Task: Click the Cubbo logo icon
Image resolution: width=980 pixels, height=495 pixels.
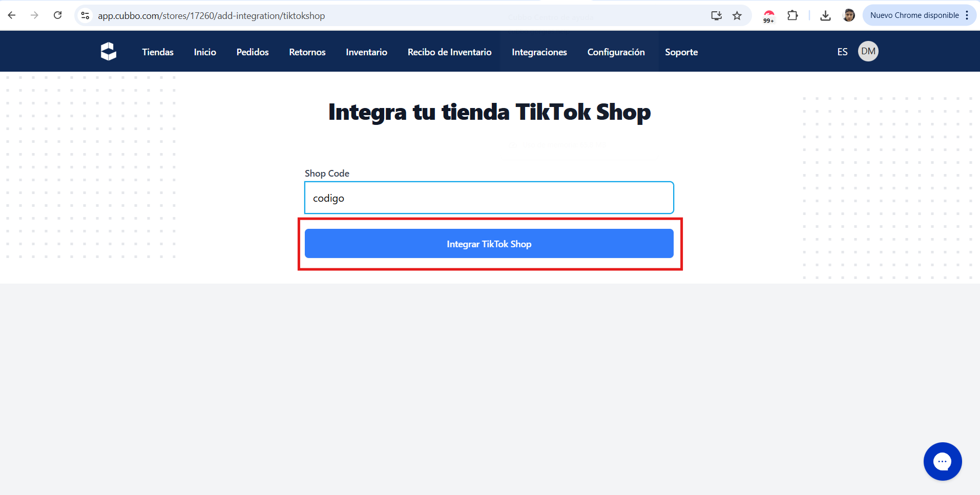Action: point(109,52)
